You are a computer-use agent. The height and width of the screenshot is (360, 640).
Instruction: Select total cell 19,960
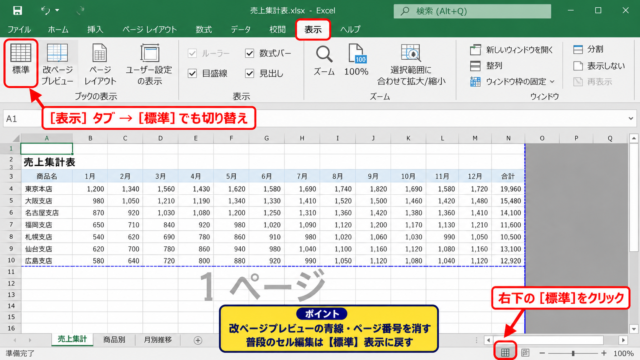point(508,189)
